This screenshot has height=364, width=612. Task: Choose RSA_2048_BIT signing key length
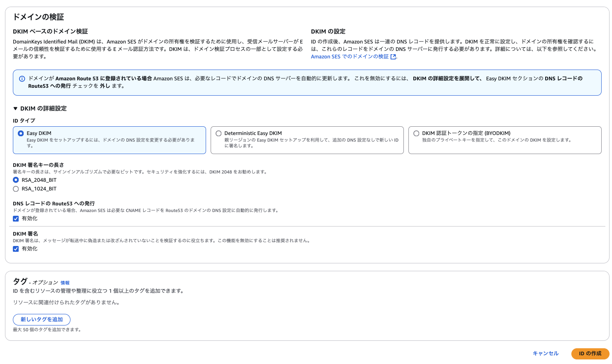(x=16, y=180)
